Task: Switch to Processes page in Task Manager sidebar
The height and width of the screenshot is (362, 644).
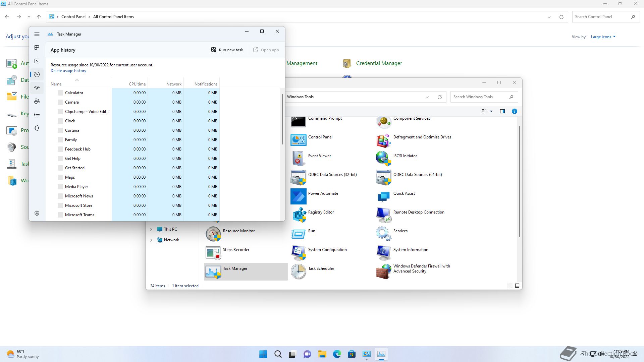Action: point(37,48)
